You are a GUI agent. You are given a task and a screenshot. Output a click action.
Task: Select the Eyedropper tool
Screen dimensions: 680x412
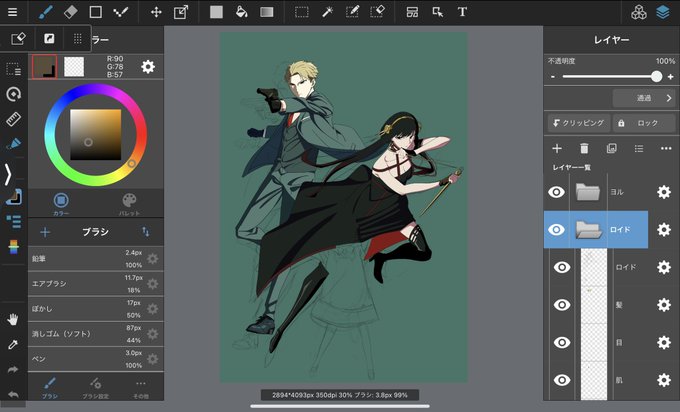click(13, 345)
